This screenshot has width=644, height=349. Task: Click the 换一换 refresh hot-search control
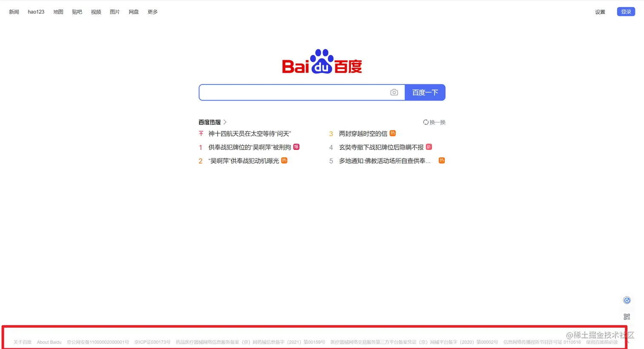coord(434,122)
